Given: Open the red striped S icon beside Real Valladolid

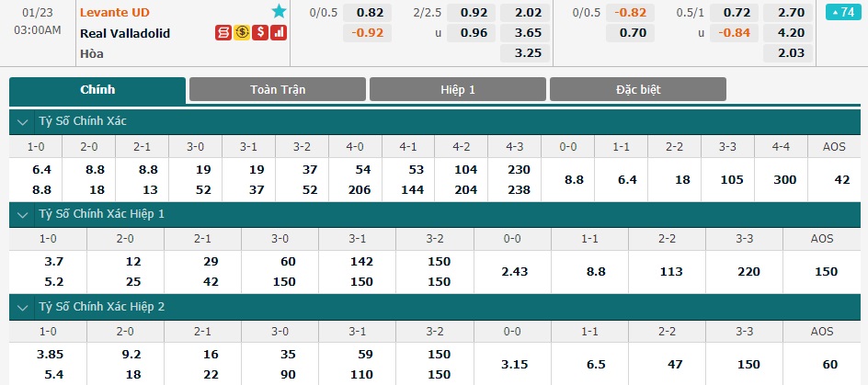Looking at the screenshot, I should [x=223, y=33].
